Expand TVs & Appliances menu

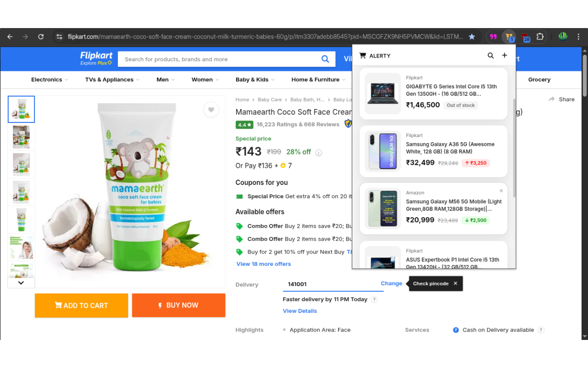point(113,80)
